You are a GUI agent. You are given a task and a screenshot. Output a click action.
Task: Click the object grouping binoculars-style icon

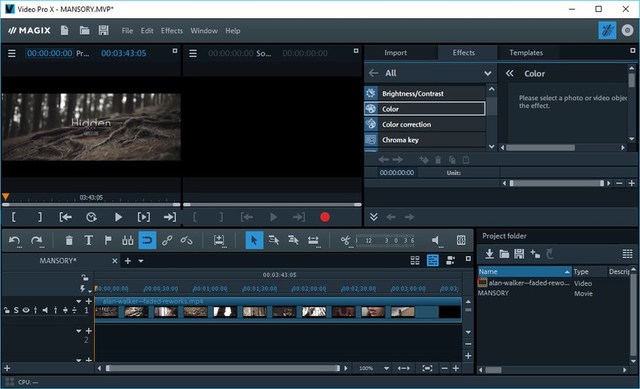click(128, 240)
